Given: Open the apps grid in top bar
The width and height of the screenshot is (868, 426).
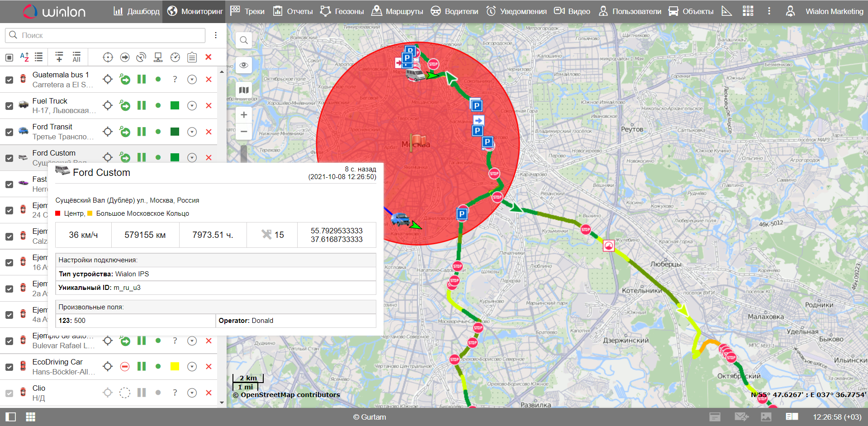Looking at the screenshot, I should tap(748, 11).
